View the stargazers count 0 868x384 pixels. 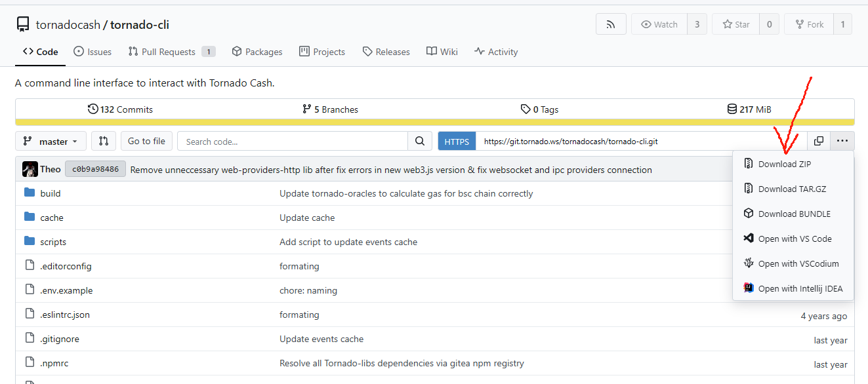pyautogui.click(x=769, y=24)
